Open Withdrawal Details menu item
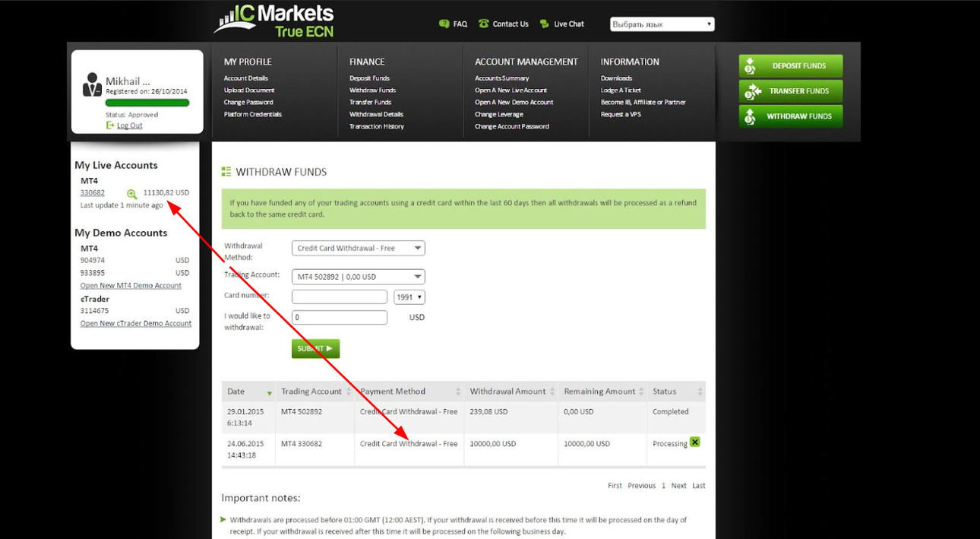980x539 pixels. (x=376, y=115)
